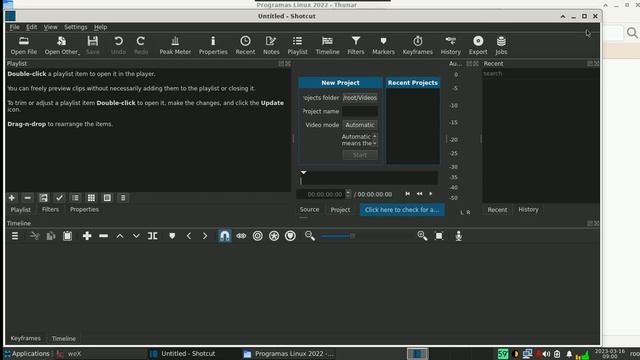Click the Undo toolbar icon

click(x=118, y=45)
